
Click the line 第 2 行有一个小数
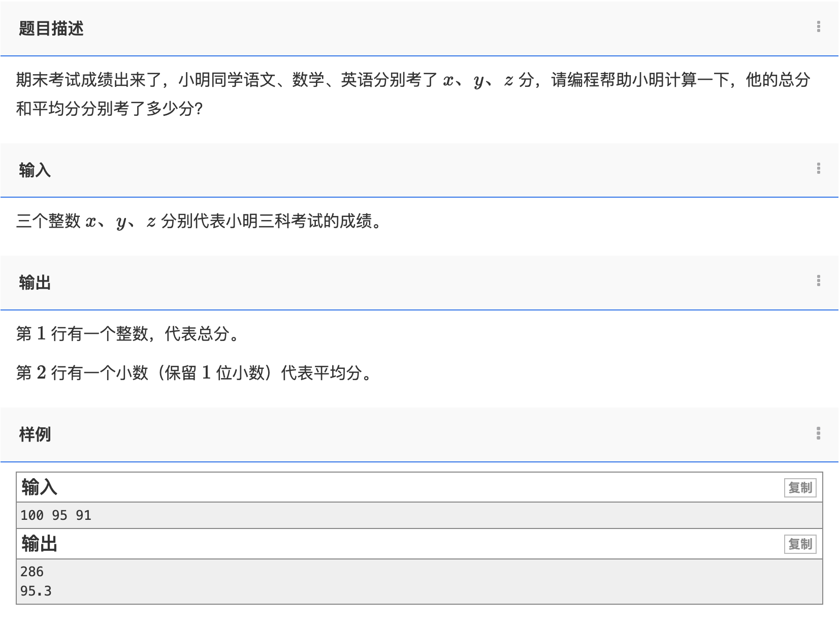[193, 373]
